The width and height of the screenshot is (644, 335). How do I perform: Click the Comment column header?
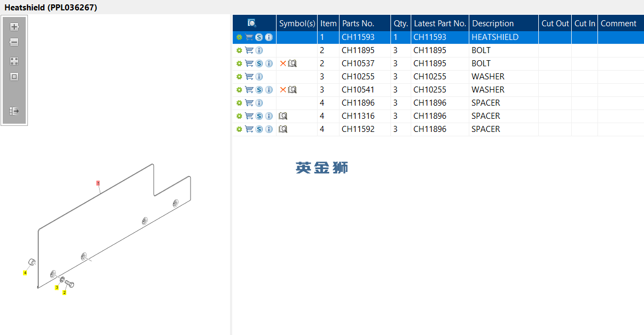coord(620,24)
